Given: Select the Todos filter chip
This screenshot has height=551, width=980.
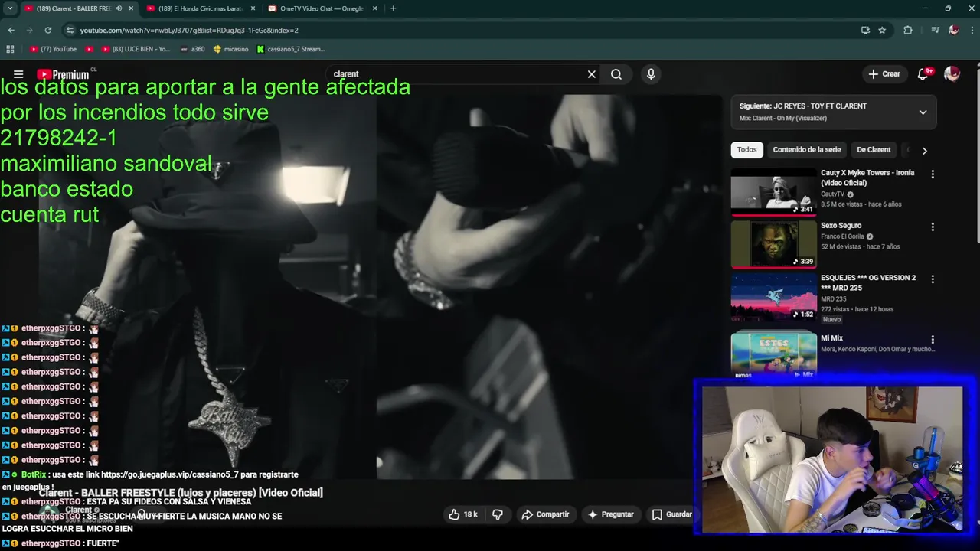Looking at the screenshot, I should (746, 150).
